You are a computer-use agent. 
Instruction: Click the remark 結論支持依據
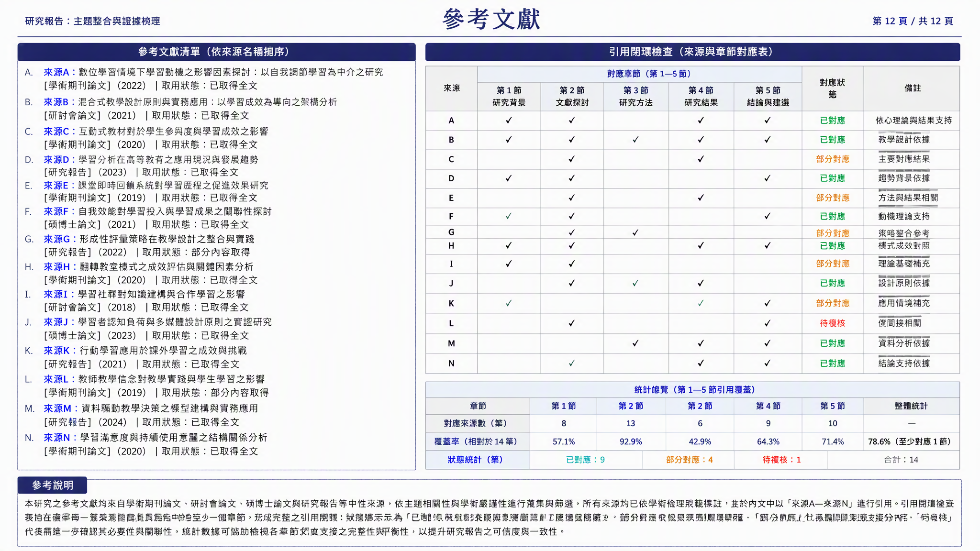(x=904, y=363)
